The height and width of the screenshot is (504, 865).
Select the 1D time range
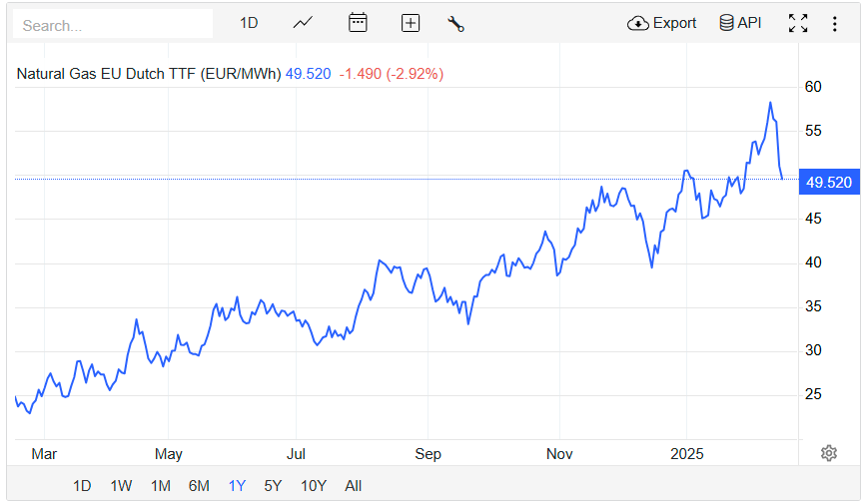pyautogui.click(x=82, y=486)
